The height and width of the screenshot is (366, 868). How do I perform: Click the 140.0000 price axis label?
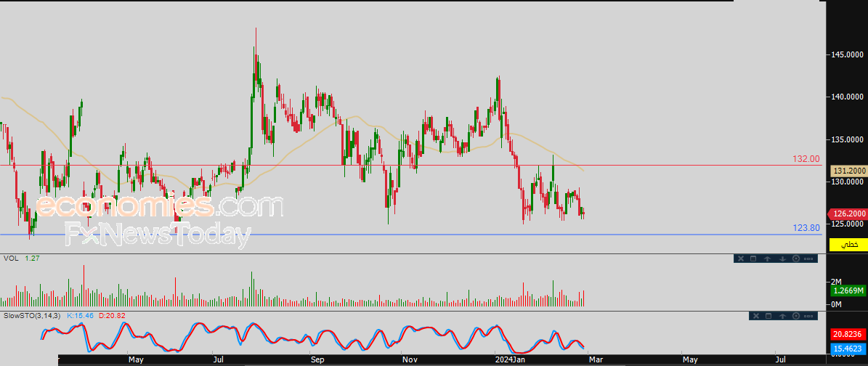tap(847, 97)
